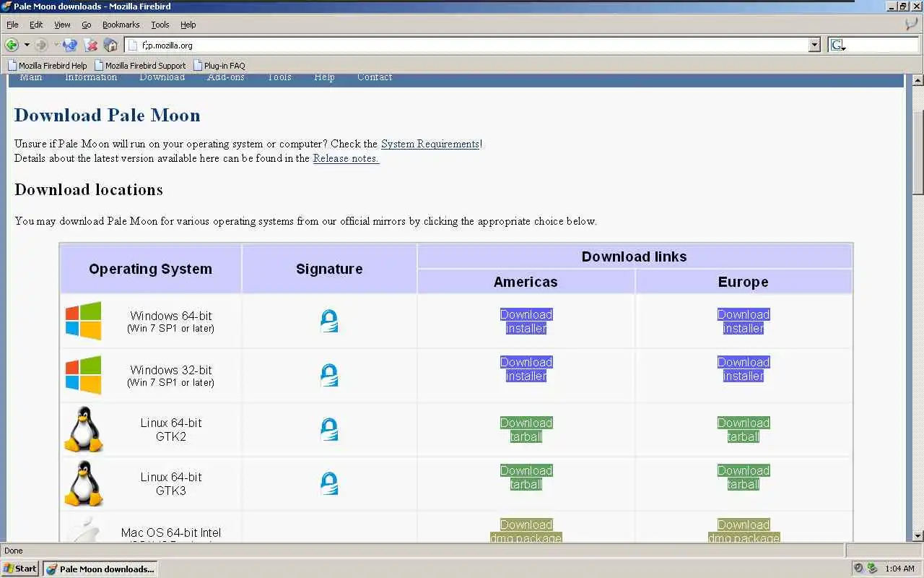The height and width of the screenshot is (578, 924).
Task: Click the Apple logo in Mac OS row
Action: coord(84,530)
